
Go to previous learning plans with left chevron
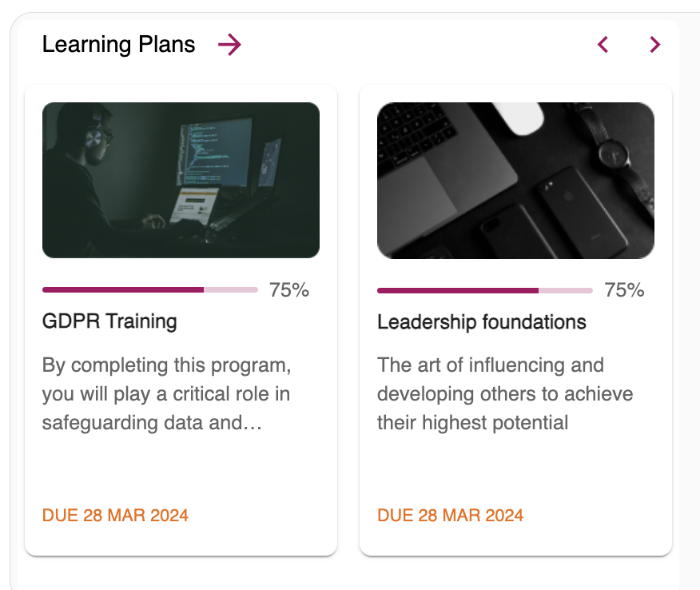pos(603,45)
